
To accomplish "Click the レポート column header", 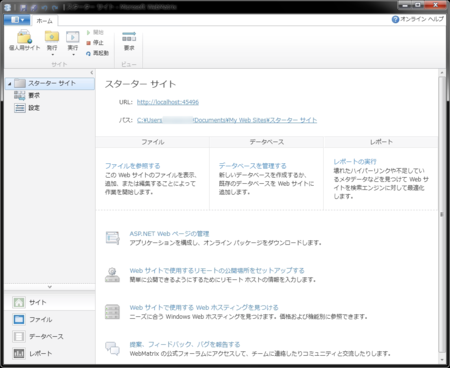I will pos(381,142).
